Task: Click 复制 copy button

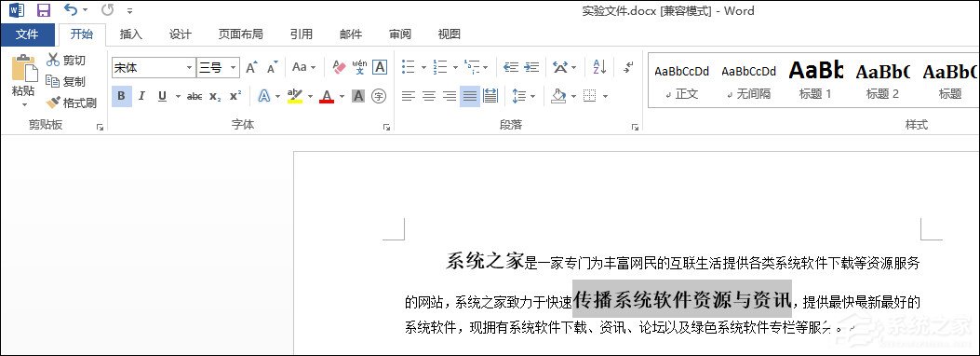Action: (66, 81)
